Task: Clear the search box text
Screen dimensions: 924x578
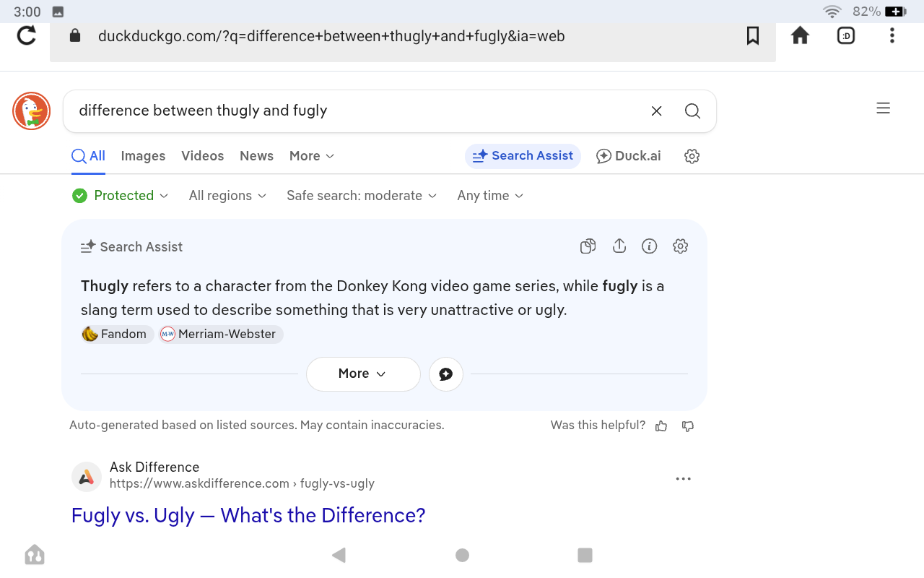Action: click(656, 111)
